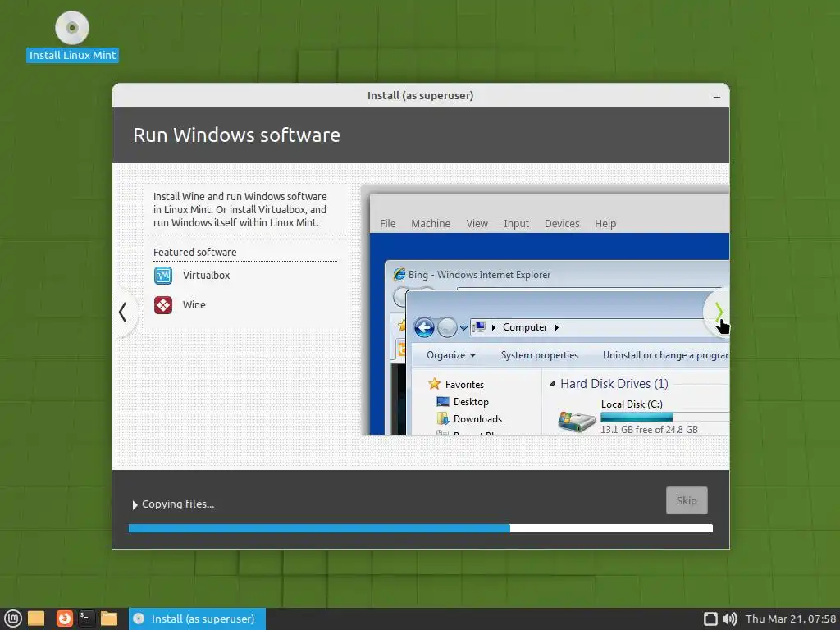Viewport: 840px width, 630px height.
Task: Open the network tray icon
Action: 710,619
